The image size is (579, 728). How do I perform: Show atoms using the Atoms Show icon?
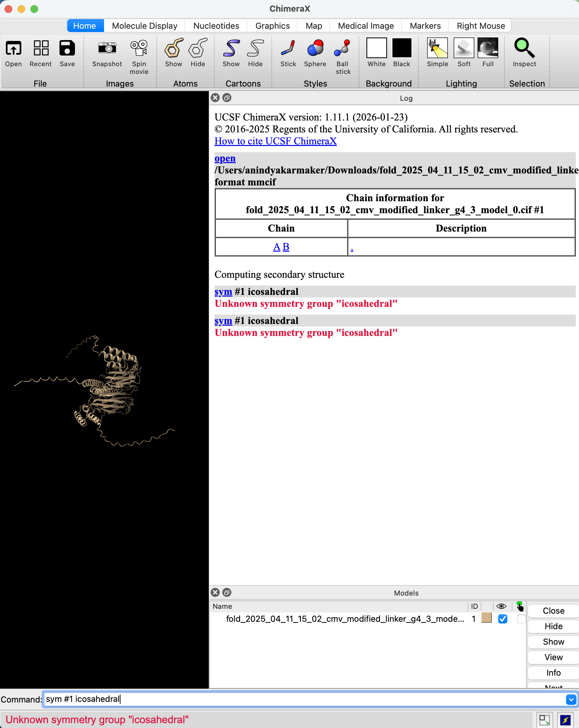pos(173,48)
